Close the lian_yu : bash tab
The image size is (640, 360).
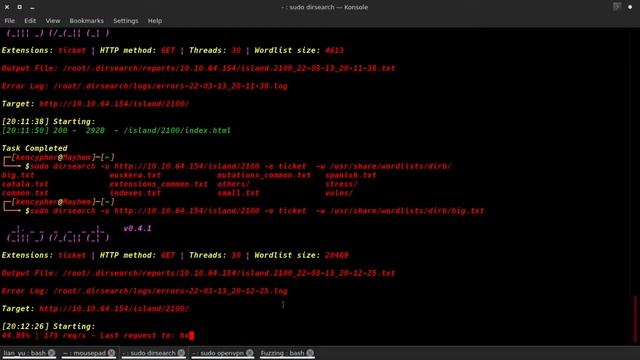[51, 353]
